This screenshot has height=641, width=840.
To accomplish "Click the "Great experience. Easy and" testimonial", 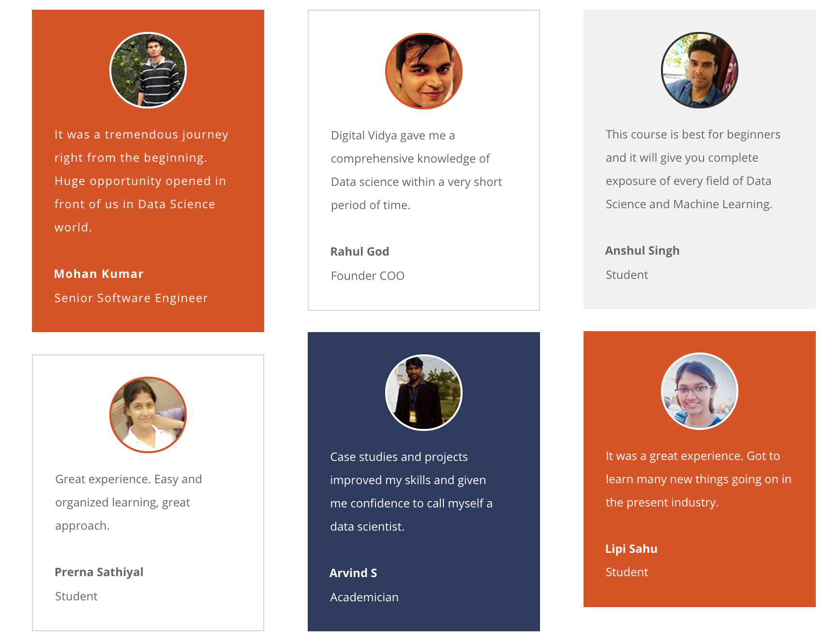I will tap(128, 502).
